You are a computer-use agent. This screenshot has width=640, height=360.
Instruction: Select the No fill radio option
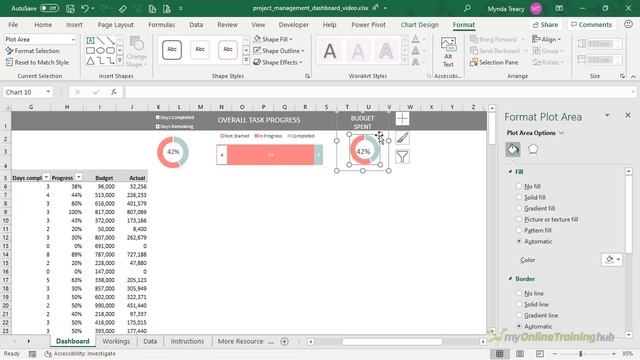click(x=519, y=186)
